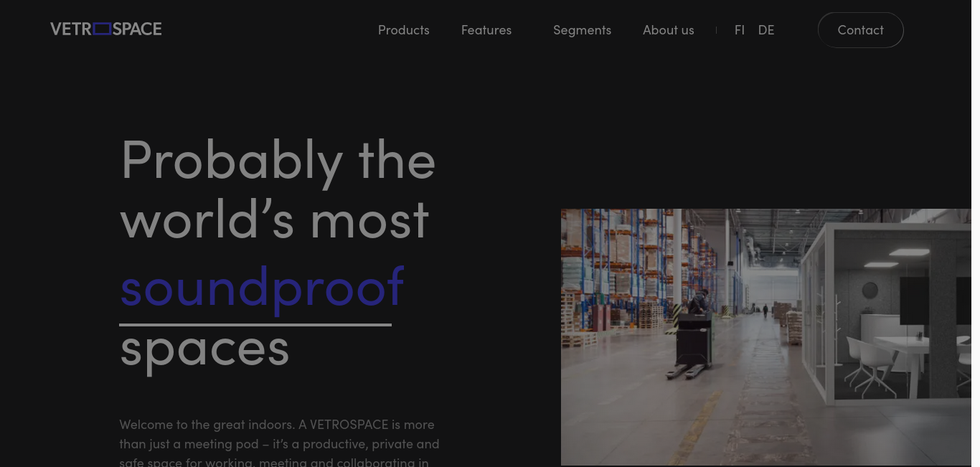This screenshot has width=980, height=467.
Task: Click the white underline beneath soundproof
Action: (x=255, y=325)
